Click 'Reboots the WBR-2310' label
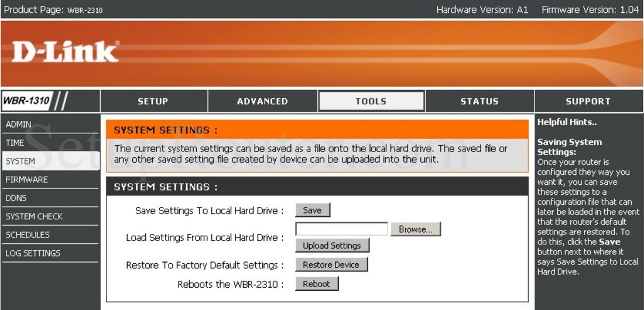Screen dimensions: 644x310 pyautogui.click(x=231, y=284)
